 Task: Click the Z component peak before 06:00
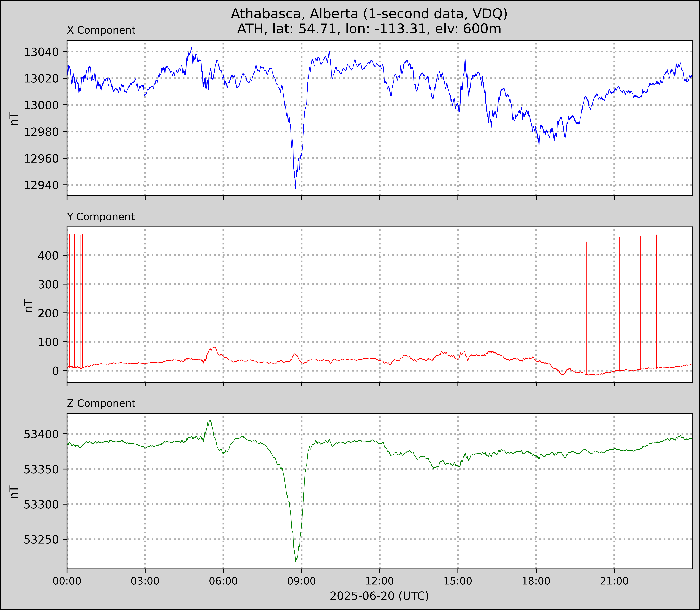tap(210, 421)
